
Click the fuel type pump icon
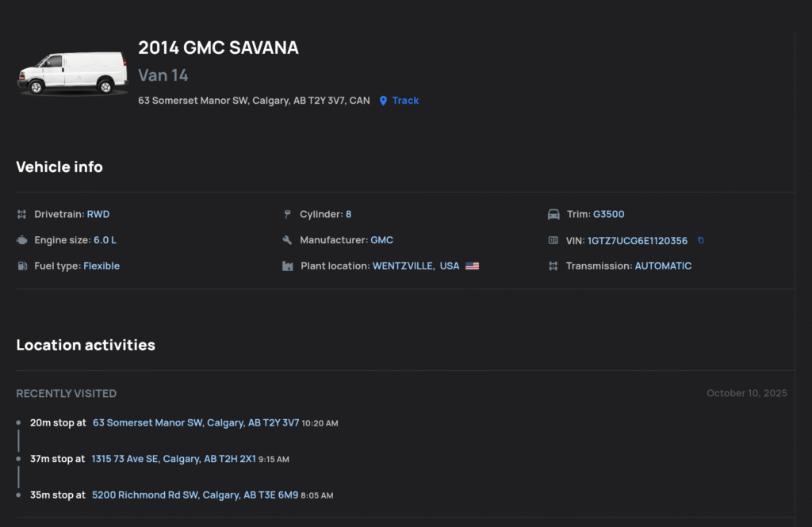tap(21, 266)
